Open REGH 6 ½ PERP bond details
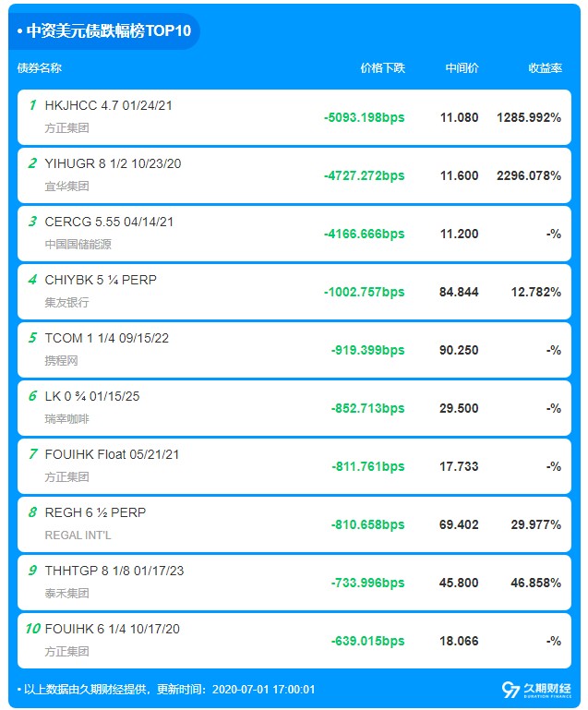Viewport: 588px width, 710px height. 95,512
